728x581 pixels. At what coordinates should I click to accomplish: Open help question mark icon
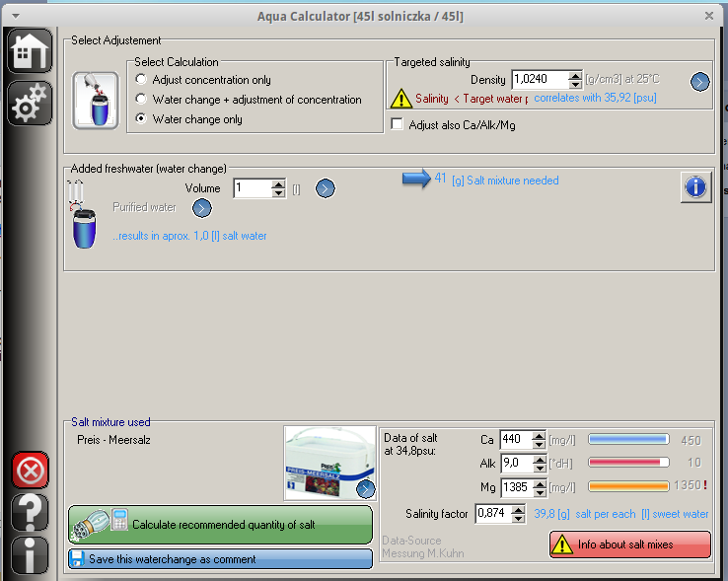[30, 513]
